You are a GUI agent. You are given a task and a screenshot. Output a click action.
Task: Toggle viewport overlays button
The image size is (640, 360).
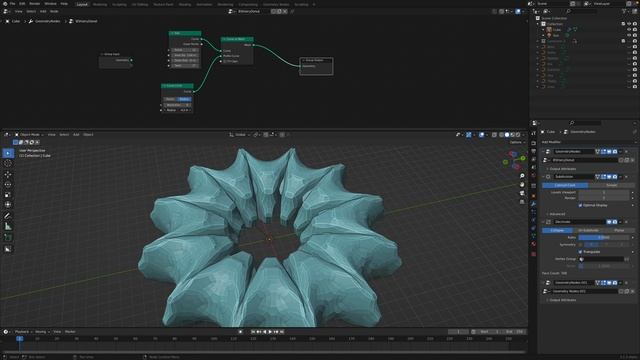482,135
